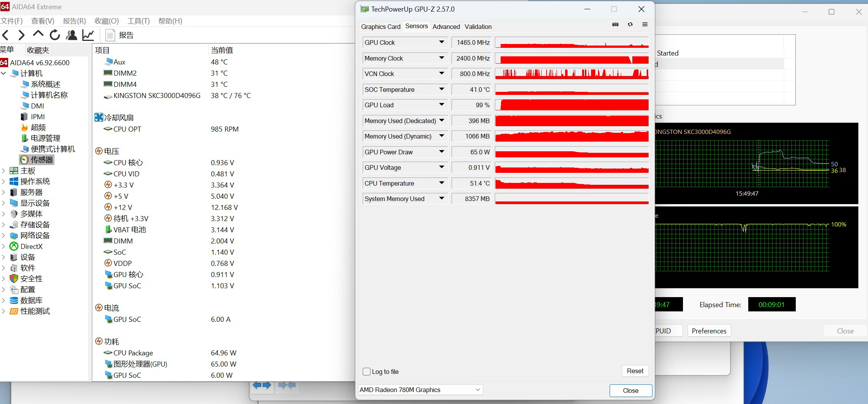This screenshot has height=404, width=868.
Task: Go back with AIDA64 toolbar arrow
Action: pos(5,35)
